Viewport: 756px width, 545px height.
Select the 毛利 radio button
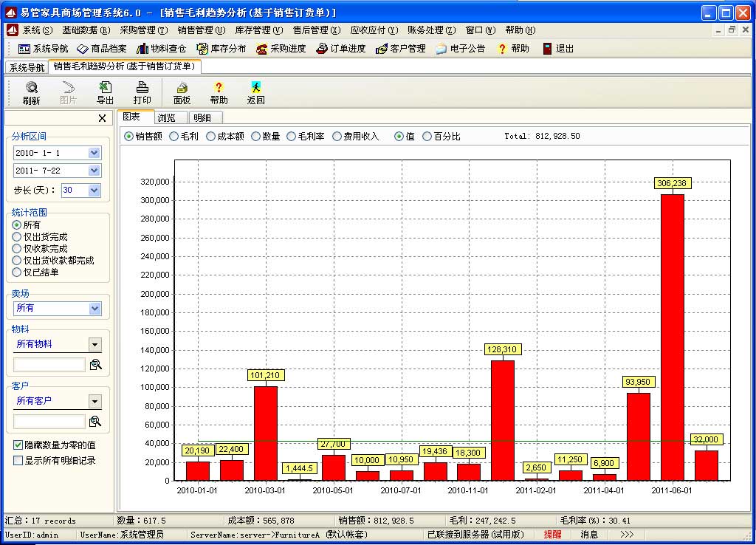(174, 137)
